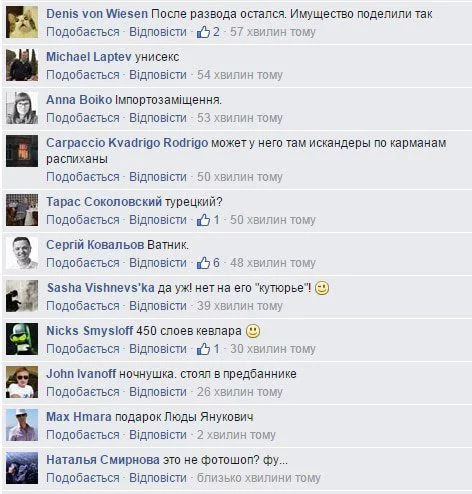Click the like thumb icon on Сергій Ковальов's comment
This screenshot has width=472, height=494.
[203, 263]
